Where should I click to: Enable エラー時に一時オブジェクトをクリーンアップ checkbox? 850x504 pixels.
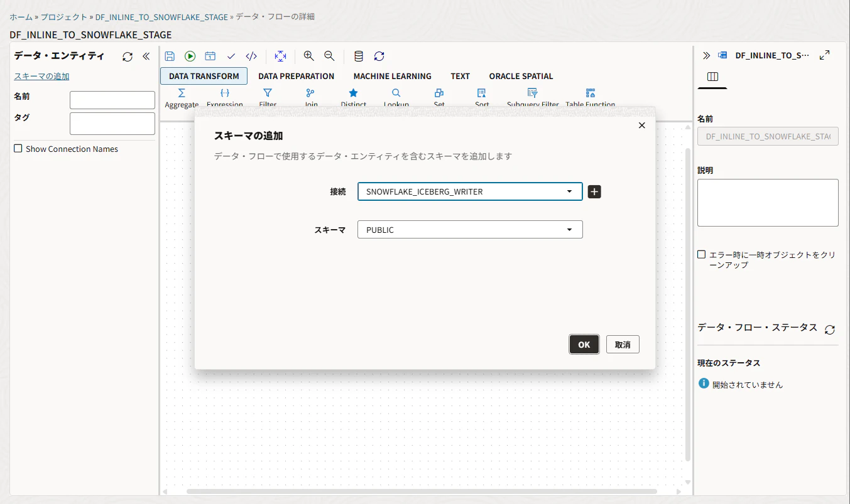tap(702, 254)
